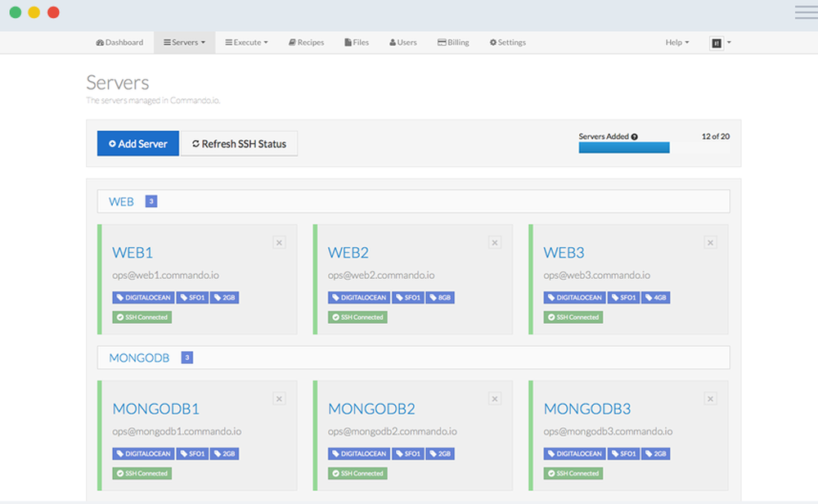818x504 pixels.
Task: Expand the Servers dropdown menu
Action: pos(184,43)
